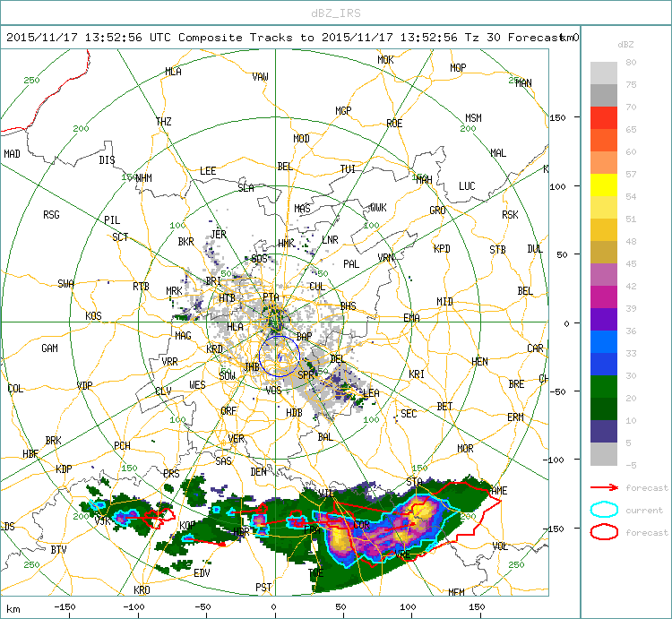The height and width of the screenshot is (619, 672).
Task: Click the SWA station label
Action: pyautogui.click(x=65, y=284)
